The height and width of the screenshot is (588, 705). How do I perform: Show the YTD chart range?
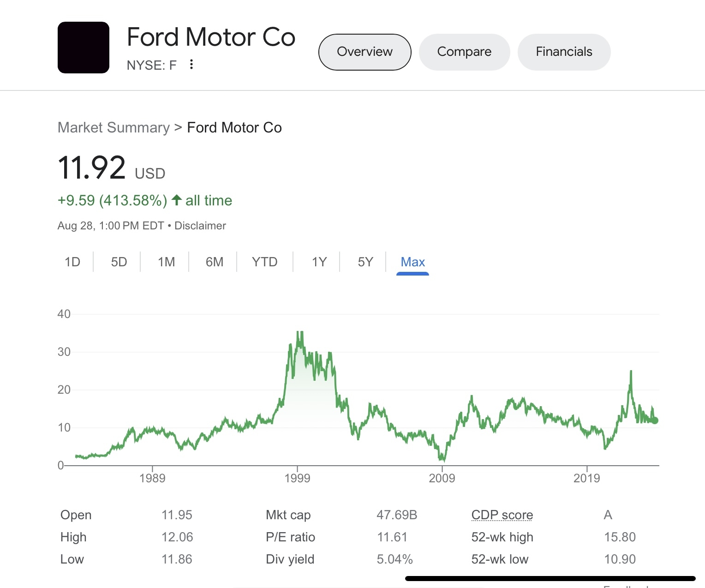coord(264,262)
